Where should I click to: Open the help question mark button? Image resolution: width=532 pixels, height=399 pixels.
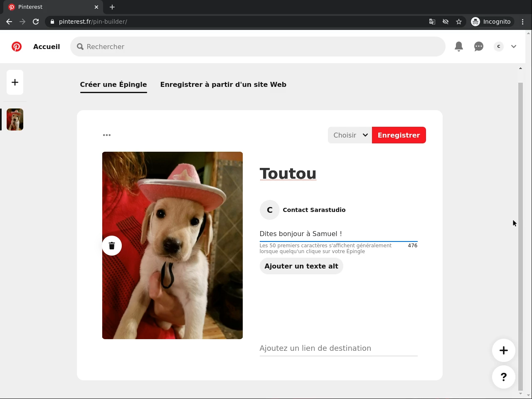coord(504,377)
